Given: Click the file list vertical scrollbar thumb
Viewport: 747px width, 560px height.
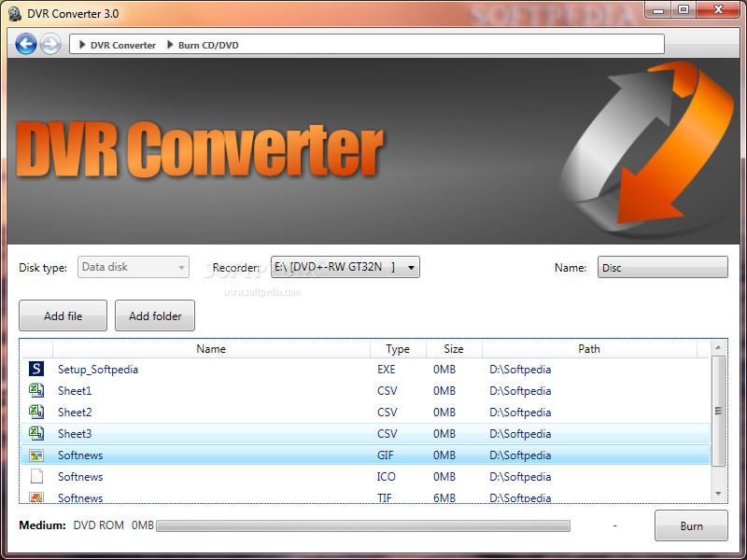Looking at the screenshot, I should pos(718,411).
